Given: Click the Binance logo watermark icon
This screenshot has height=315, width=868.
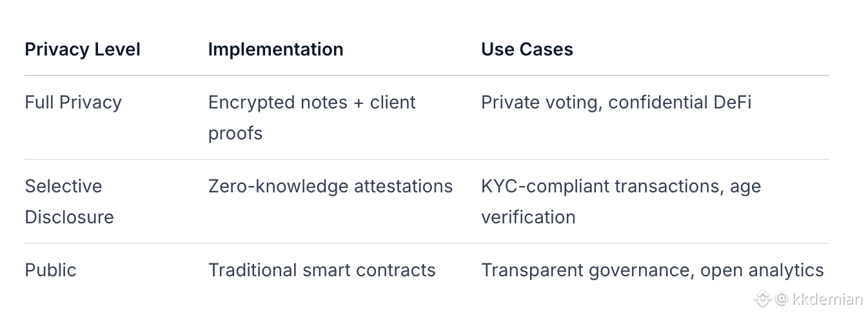Looking at the screenshot, I should click(x=763, y=299).
